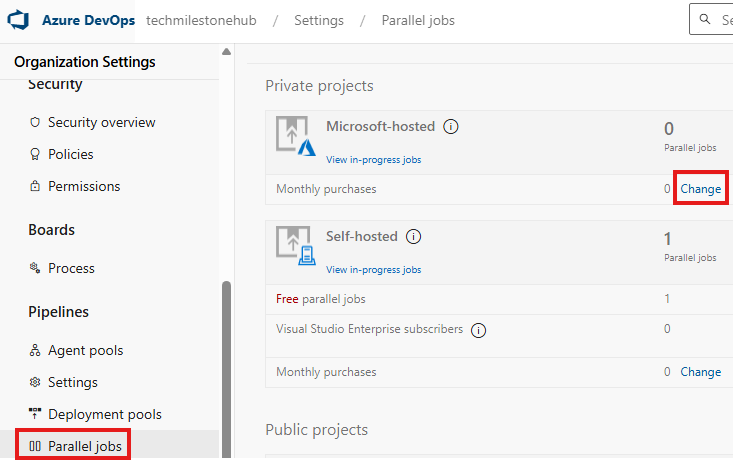The width and height of the screenshot is (733, 460).
Task: View in-progress jobs for Self-hosted
Action: tap(373, 270)
